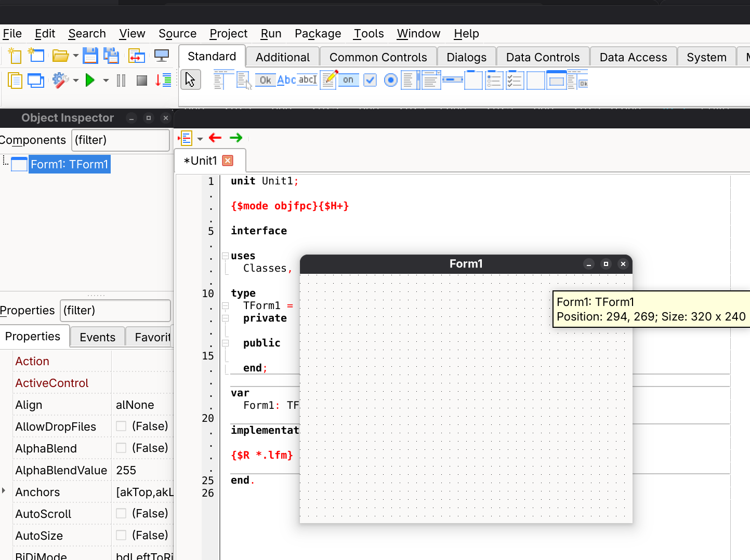Run the project with green play icon
Image resolution: width=750 pixels, height=560 pixels.
tap(90, 80)
